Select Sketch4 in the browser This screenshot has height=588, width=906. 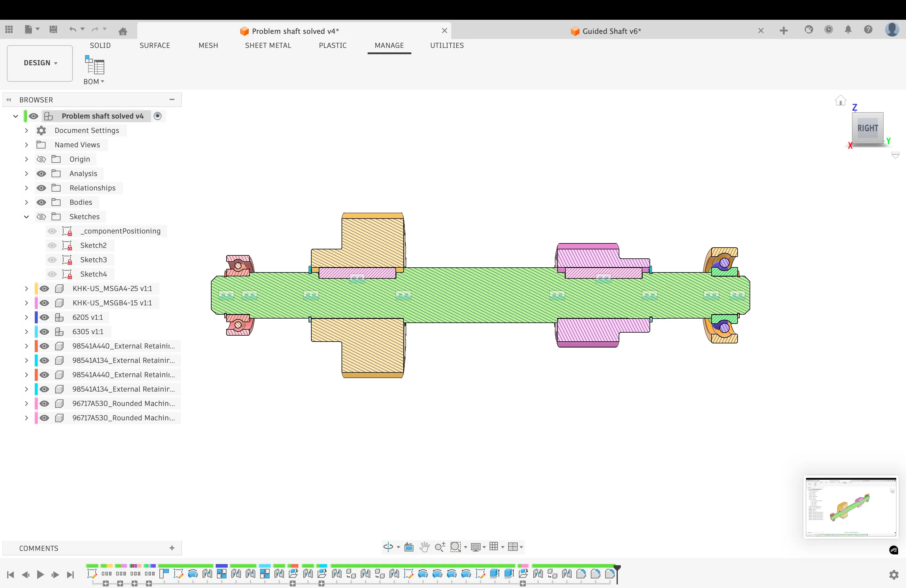[x=93, y=274]
